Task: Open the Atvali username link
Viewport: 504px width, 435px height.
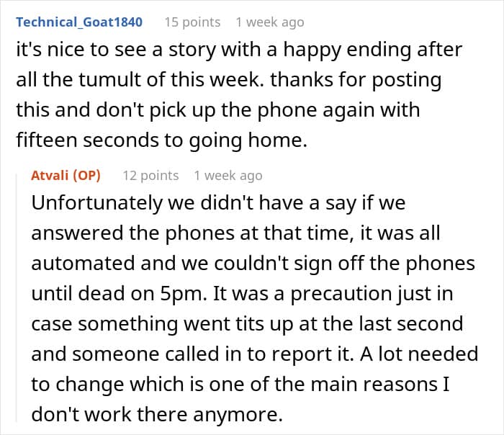Action: tap(53, 175)
